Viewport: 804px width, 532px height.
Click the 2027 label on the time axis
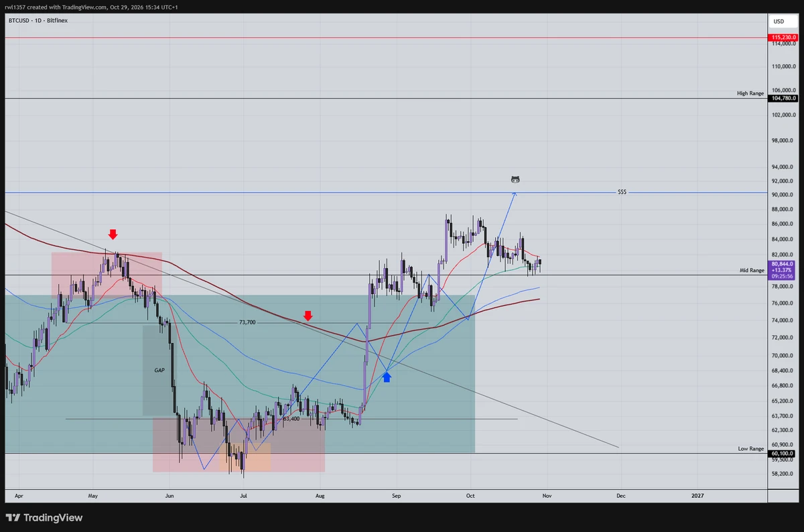click(x=697, y=496)
